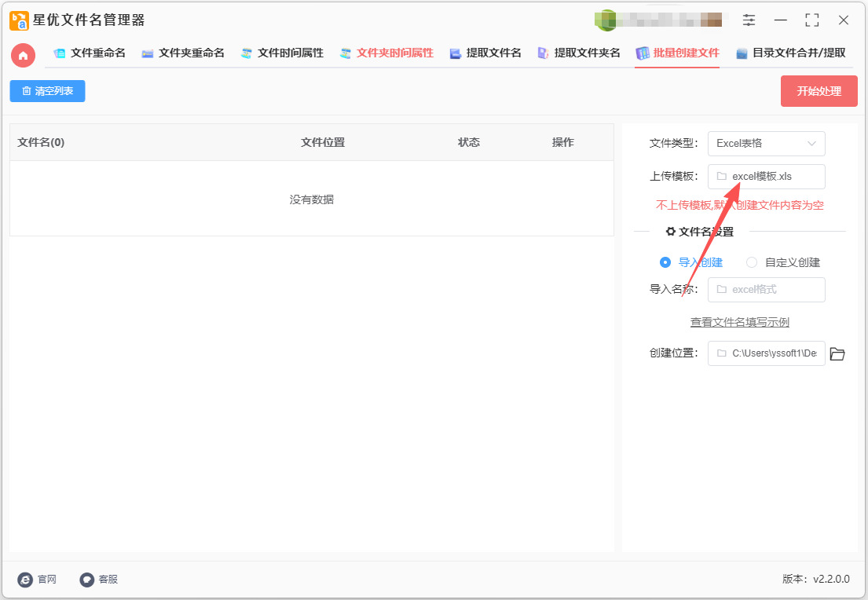868x600 pixels.
Task: Open the 文件时间属性 tab
Action: [282, 53]
